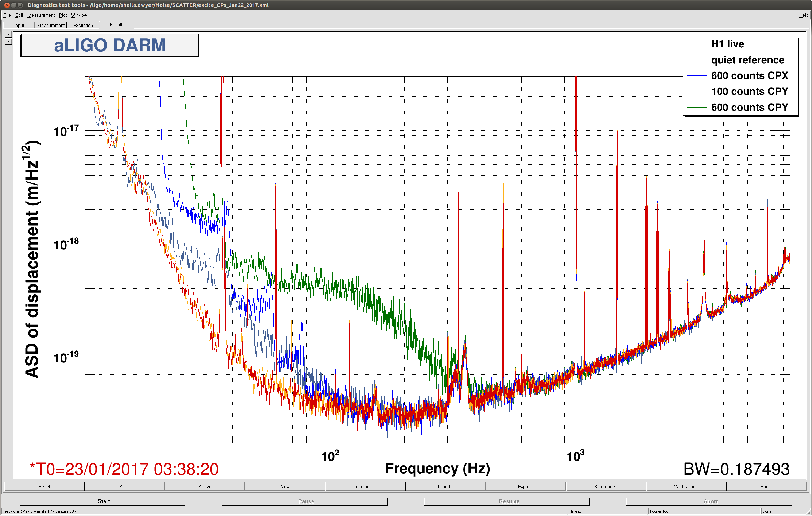Click the Frequency (Hz) axis label
This screenshot has width=812, height=516.
(437, 468)
